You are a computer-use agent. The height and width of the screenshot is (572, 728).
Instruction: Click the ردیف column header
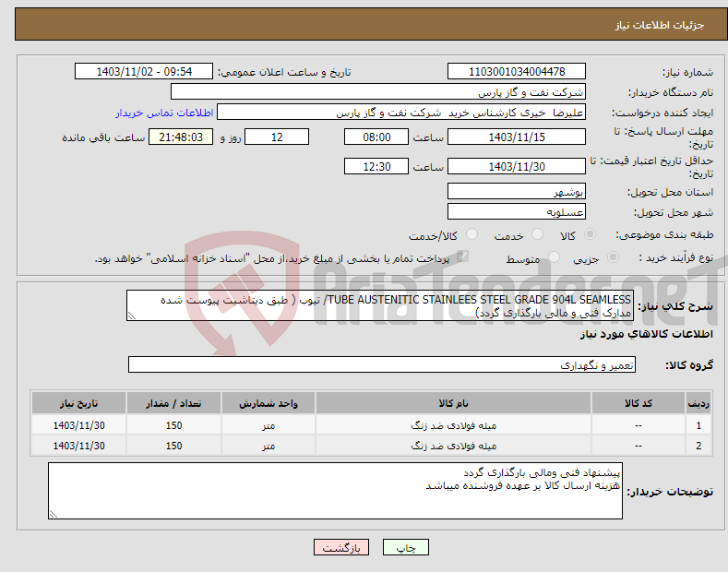[698, 403]
